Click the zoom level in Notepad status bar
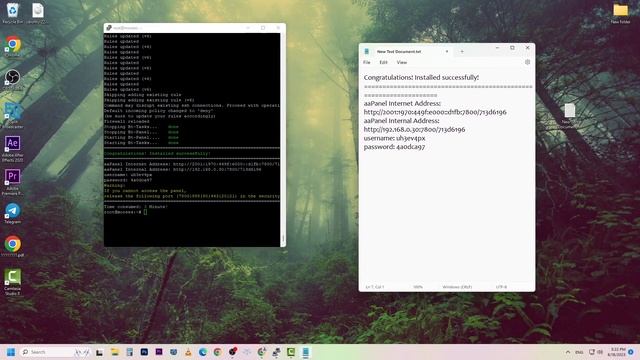This screenshot has width=640, height=360. pyautogui.click(x=418, y=287)
